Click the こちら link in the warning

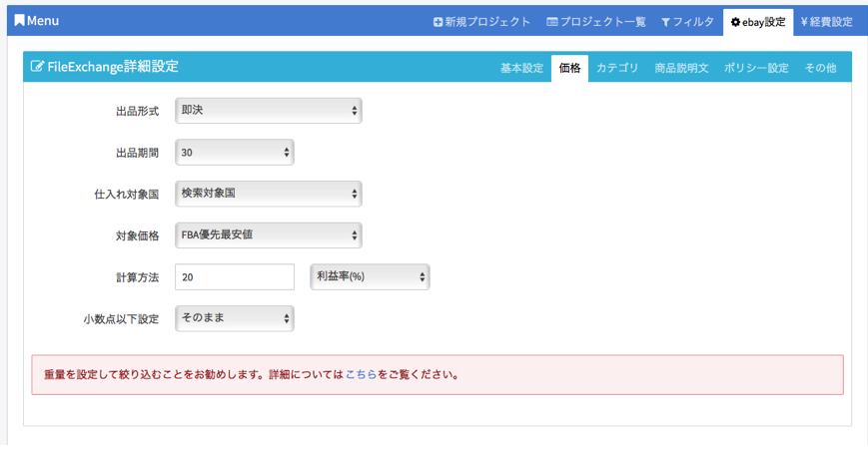361,375
